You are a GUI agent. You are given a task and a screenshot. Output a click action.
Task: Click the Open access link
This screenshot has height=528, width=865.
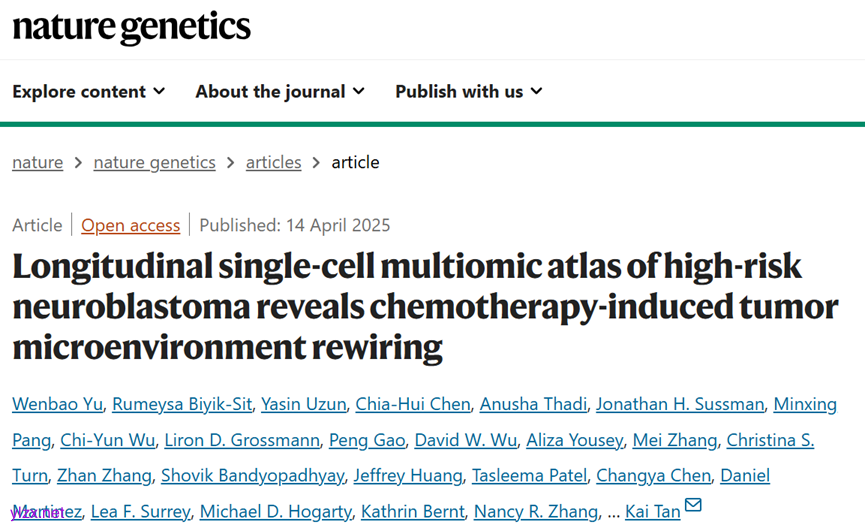point(130,225)
